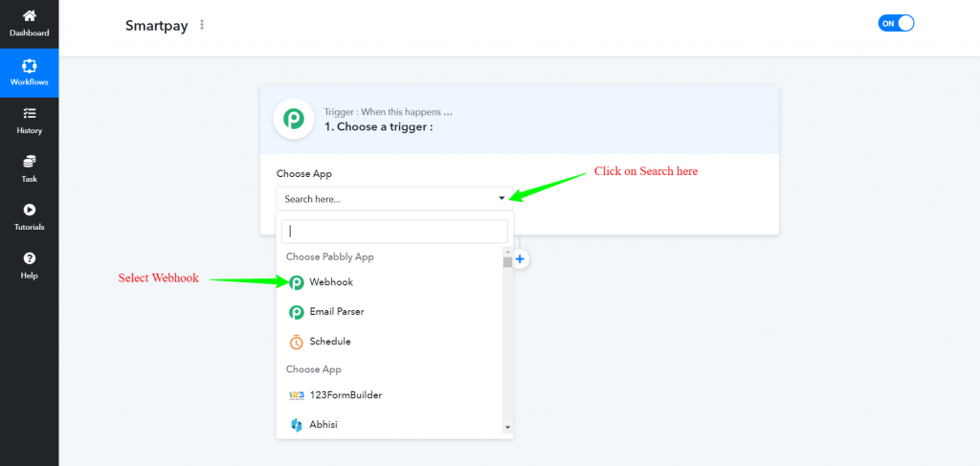Open the Help question-mark icon
The width and height of the screenshot is (980, 466).
30,258
